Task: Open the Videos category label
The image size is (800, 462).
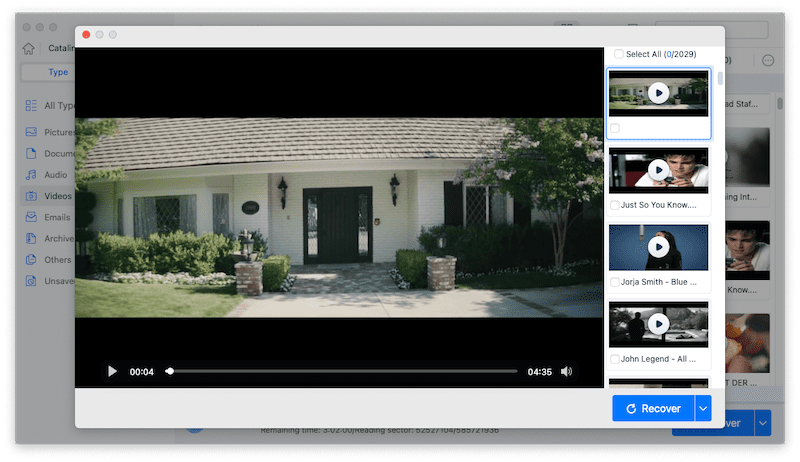Action: (58, 196)
